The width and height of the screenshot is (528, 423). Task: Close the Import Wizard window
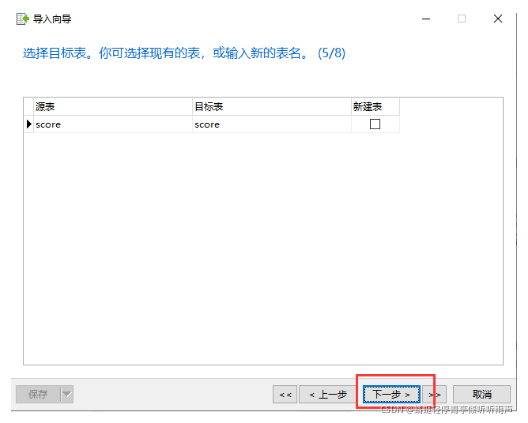pos(498,19)
